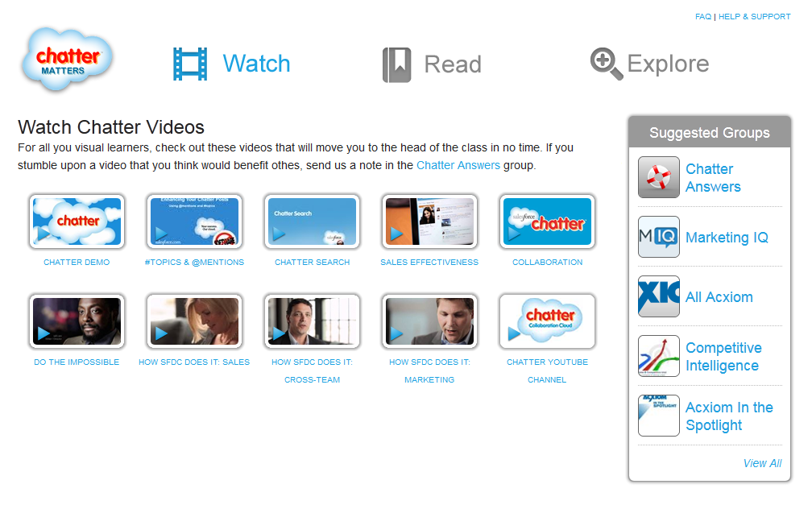Click the CHATTER DEMO caption link
812x505 pixels.
tap(77, 262)
